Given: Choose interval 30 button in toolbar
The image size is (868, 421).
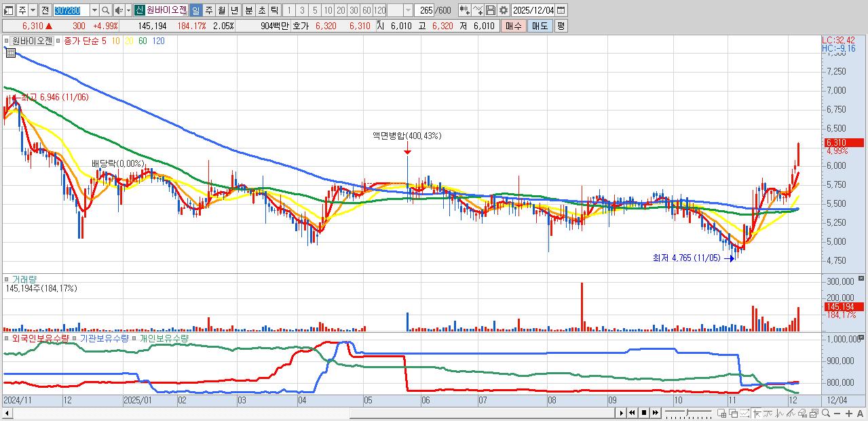Looking at the screenshot, I should (354, 10).
